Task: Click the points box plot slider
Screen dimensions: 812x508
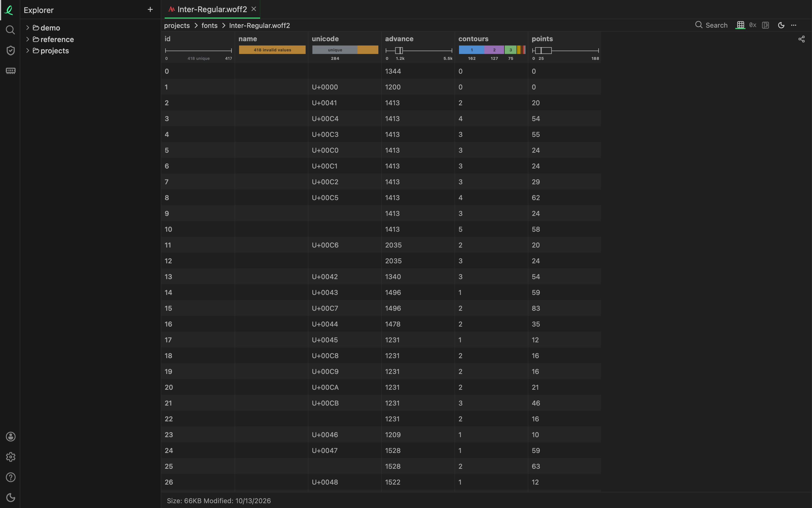Action: coord(565,51)
